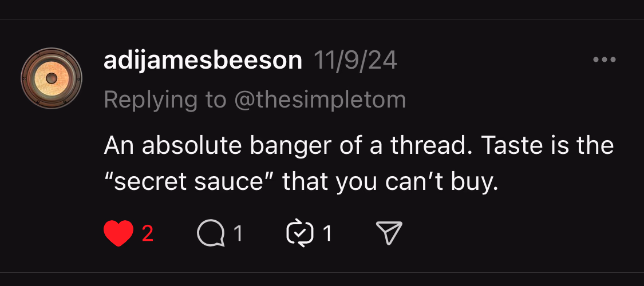Click the 11/9/24 post timestamp
Image resolution: width=644 pixels, height=286 pixels.
coord(355,61)
